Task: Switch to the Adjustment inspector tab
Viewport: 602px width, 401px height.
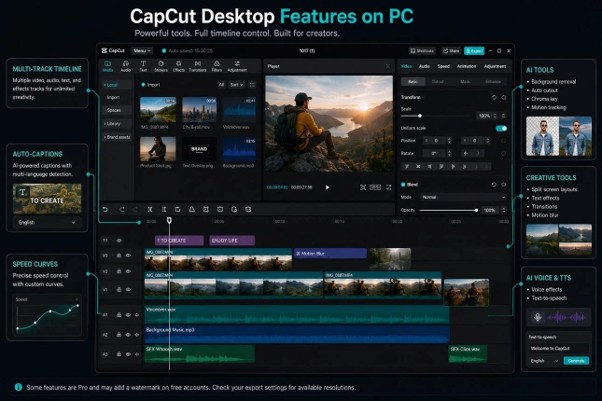Action: (494, 66)
